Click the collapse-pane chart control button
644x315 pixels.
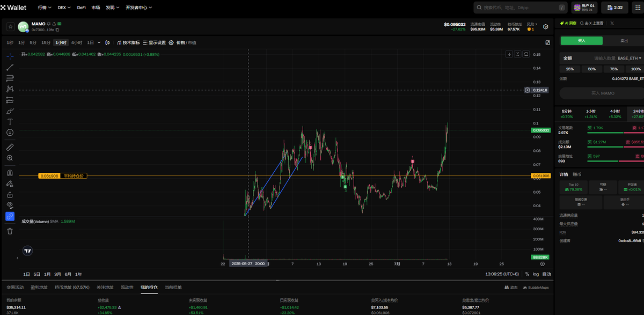point(518,54)
